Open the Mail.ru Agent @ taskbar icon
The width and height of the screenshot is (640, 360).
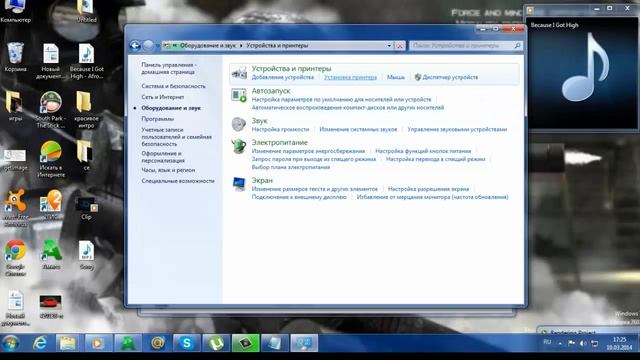157,343
